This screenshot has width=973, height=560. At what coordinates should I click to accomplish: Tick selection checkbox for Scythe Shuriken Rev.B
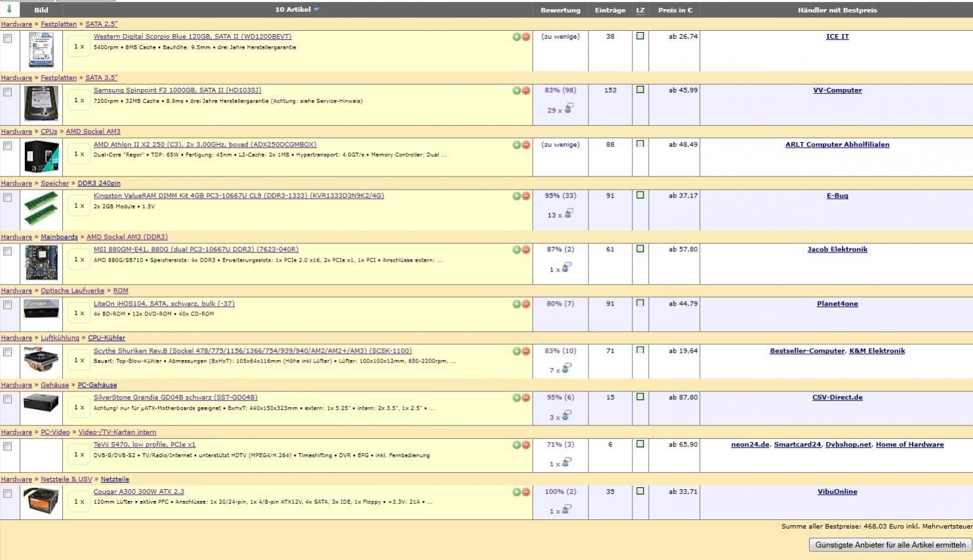[x=8, y=352]
